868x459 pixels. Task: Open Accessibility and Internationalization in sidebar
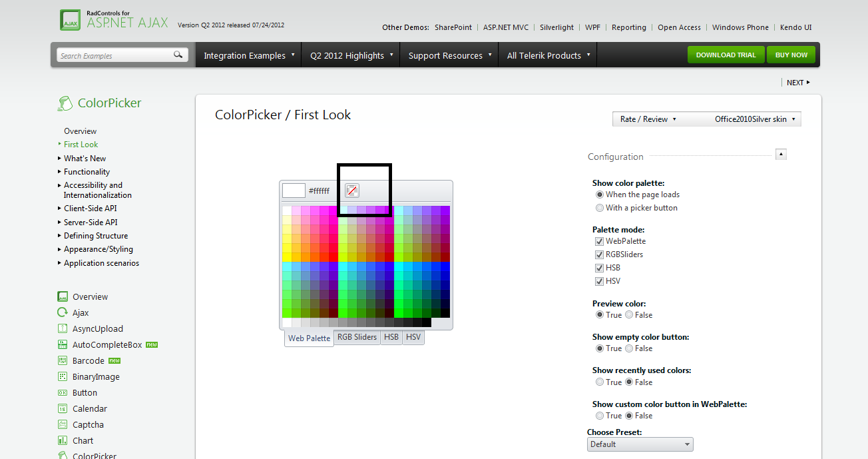pyautogui.click(x=98, y=191)
